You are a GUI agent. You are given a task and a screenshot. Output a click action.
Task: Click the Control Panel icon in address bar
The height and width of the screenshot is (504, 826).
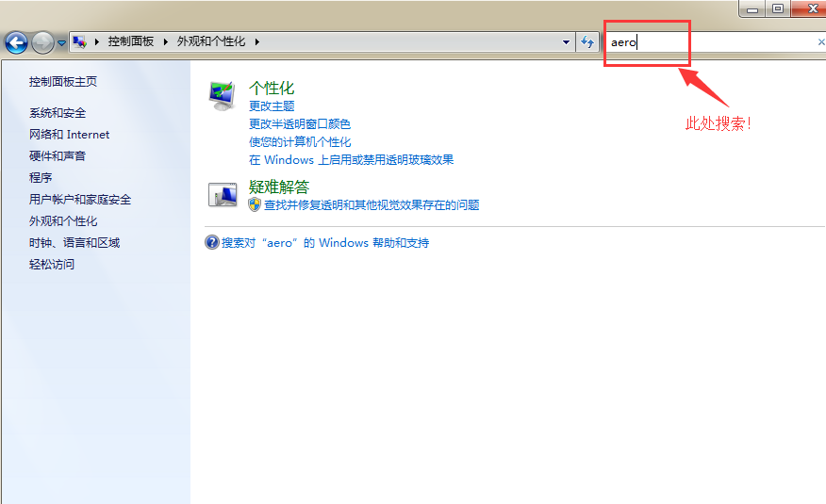(x=79, y=41)
